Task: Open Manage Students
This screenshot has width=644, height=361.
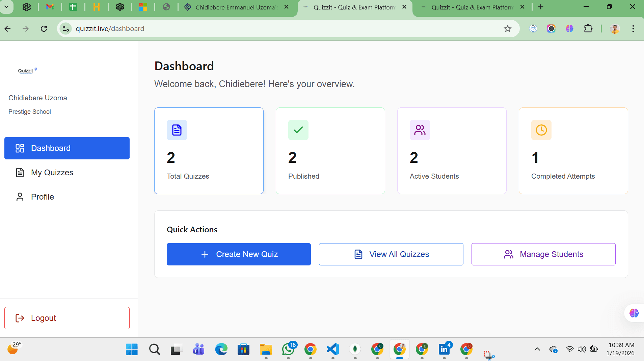Action: tap(543, 254)
